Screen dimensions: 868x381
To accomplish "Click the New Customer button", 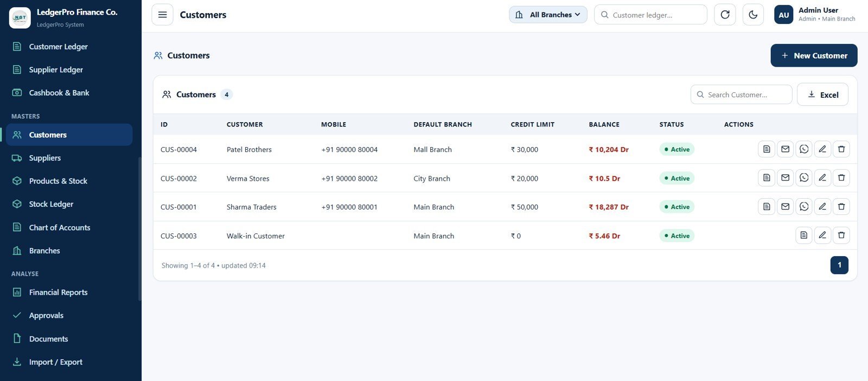I will [x=814, y=55].
